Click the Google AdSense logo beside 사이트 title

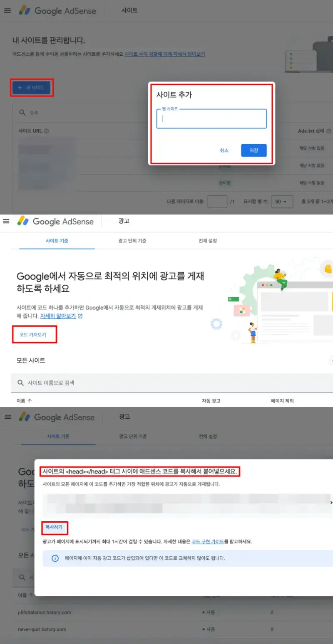(57, 11)
